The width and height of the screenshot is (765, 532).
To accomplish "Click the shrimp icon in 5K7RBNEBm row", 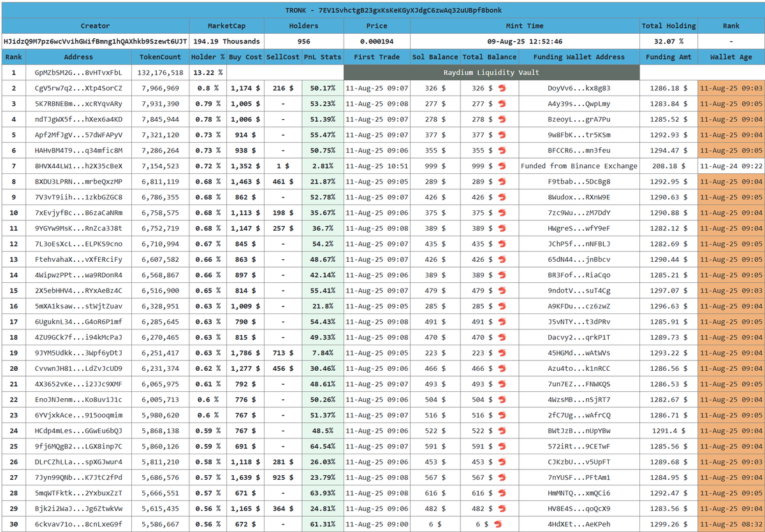I will 502,103.
